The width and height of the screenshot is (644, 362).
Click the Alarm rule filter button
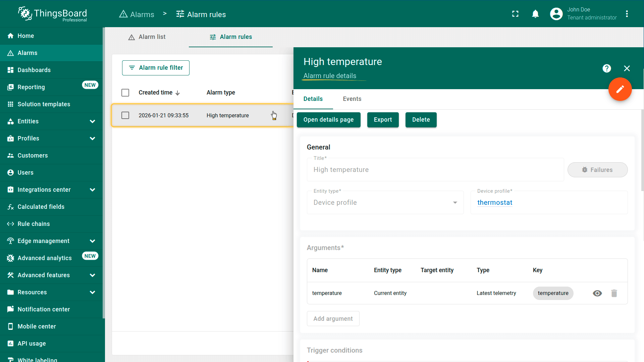[156, 68]
